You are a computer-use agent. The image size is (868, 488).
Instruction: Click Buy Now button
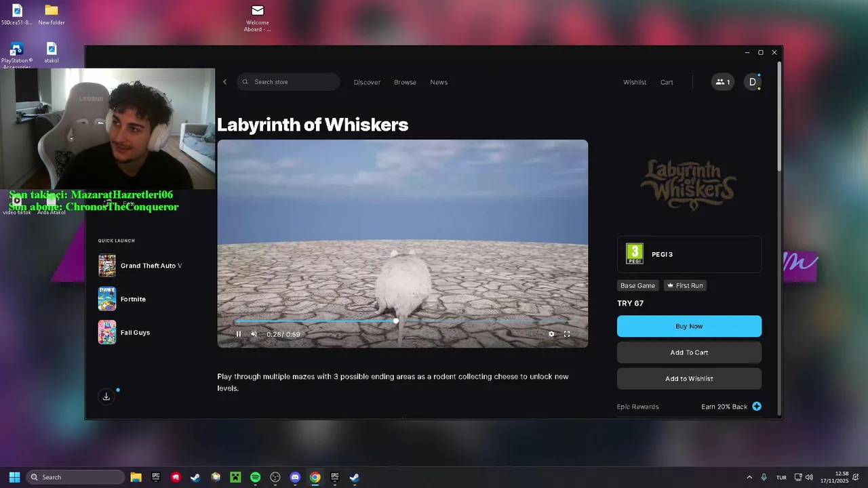pyautogui.click(x=689, y=326)
